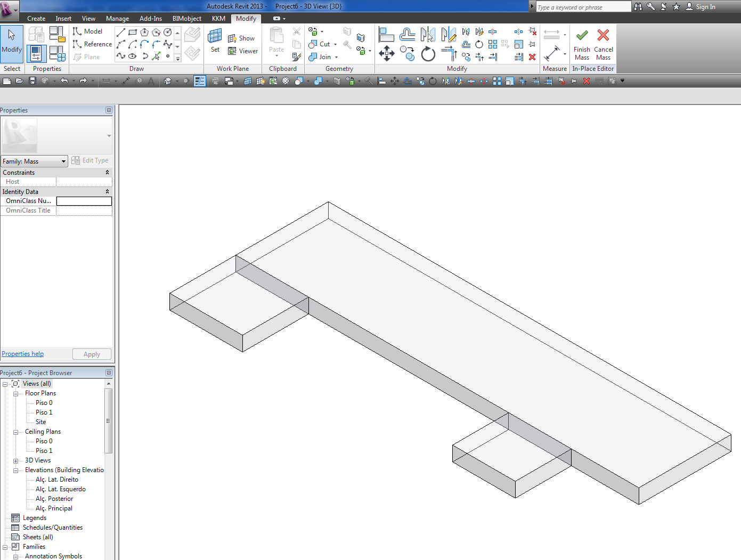Collapse the Identity Data section
741x560 pixels.
coord(107,192)
